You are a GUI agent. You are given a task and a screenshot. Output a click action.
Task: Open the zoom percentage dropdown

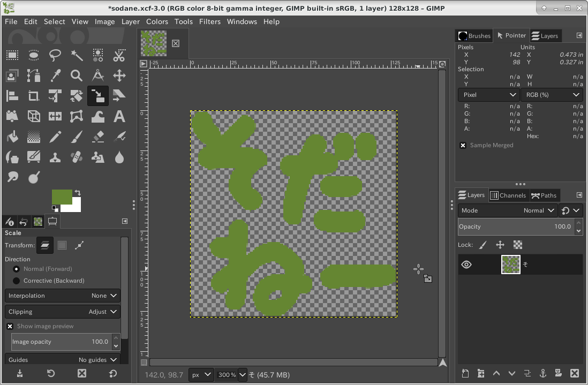tap(243, 374)
